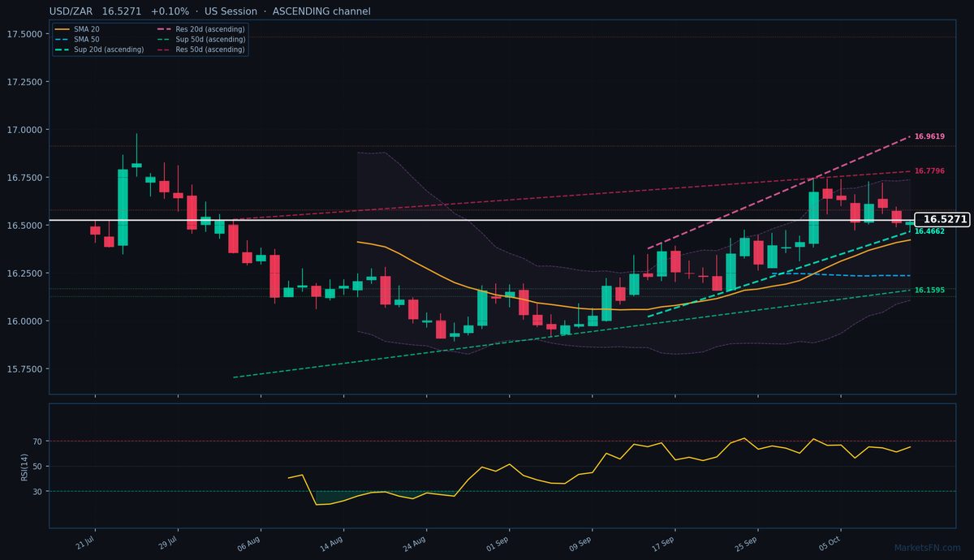974x560 pixels.
Task: Click the 05 Oct date label
Action: [x=829, y=542]
